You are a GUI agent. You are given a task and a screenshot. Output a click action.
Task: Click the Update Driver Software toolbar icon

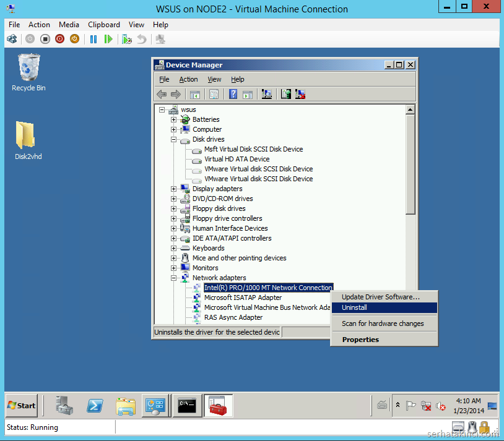point(286,95)
